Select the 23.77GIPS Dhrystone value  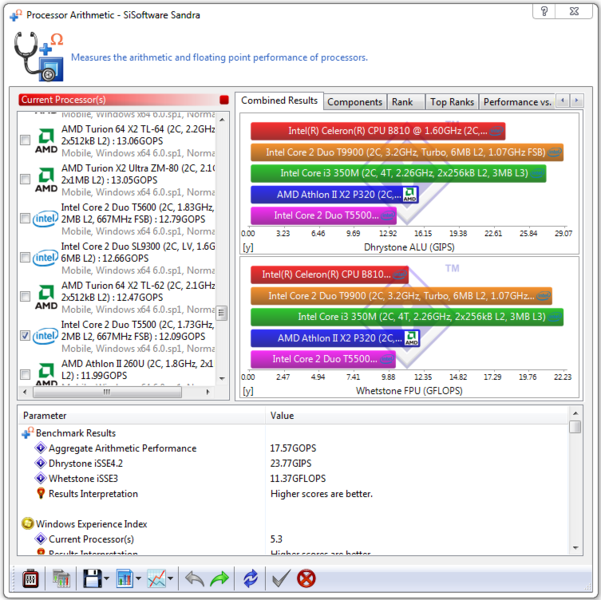click(291, 464)
